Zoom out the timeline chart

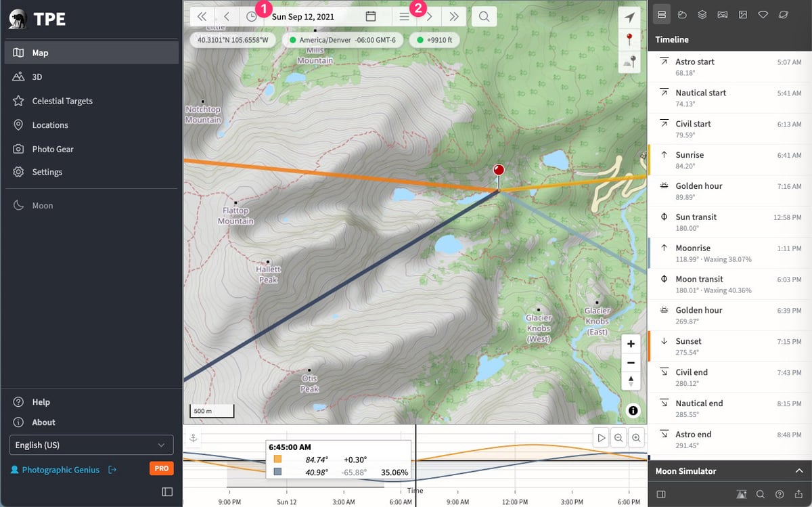618,438
